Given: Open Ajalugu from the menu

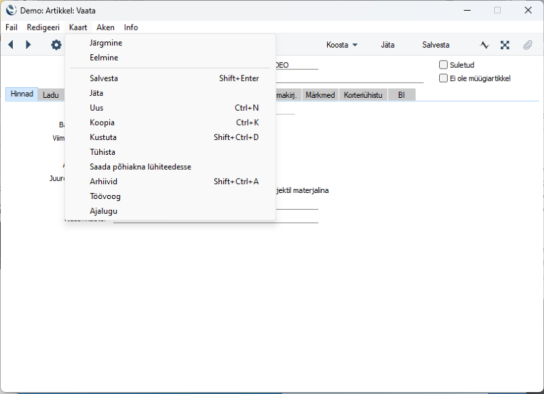Looking at the screenshot, I should 170,211.
